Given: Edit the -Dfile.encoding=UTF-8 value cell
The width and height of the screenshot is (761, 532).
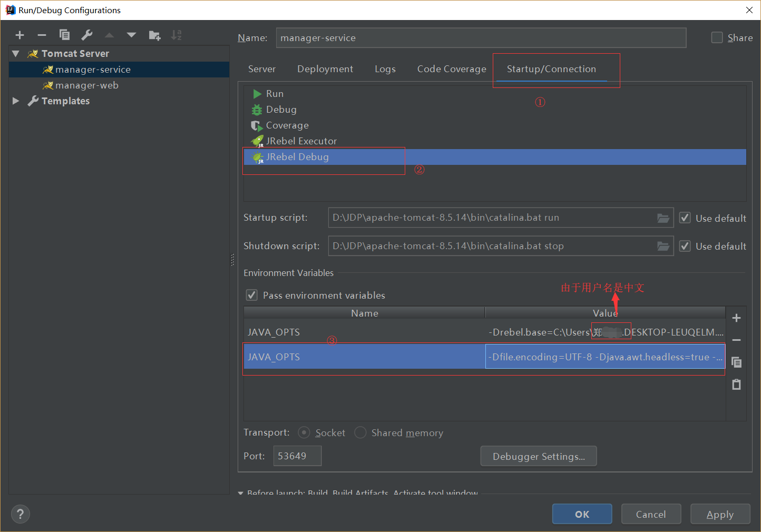Looking at the screenshot, I should coord(605,357).
